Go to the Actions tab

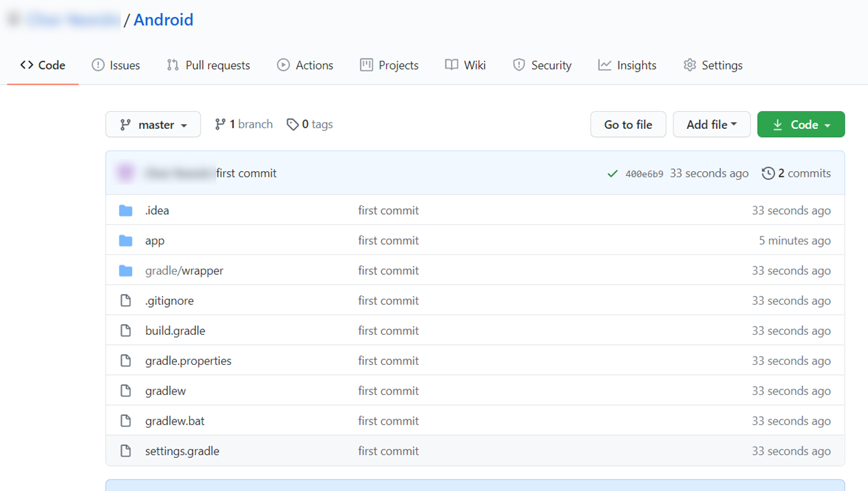click(305, 65)
